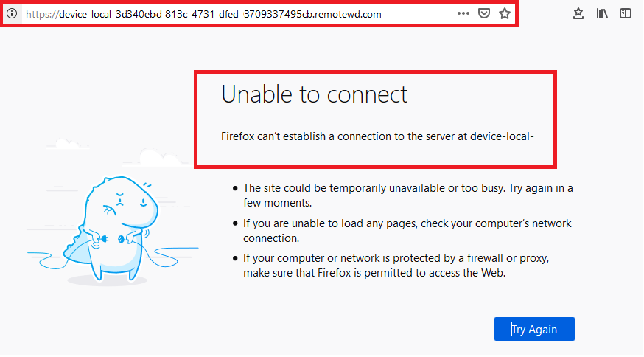644x357 pixels.
Task: Click the "temporarily unavailable or too busy" bullet
Action: (x=407, y=195)
